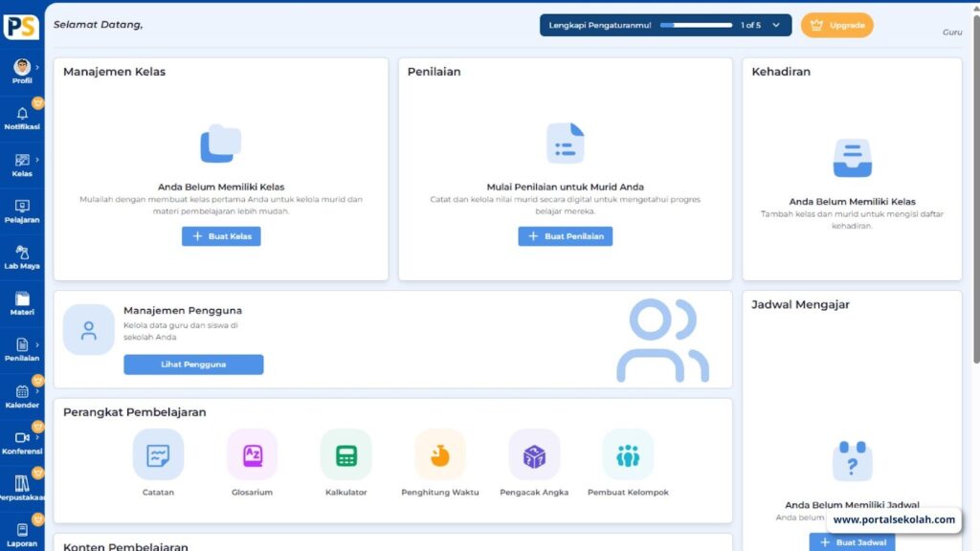This screenshot has width=980, height=551.
Task: Click the Buat Penilaian button
Action: [x=565, y=236]
